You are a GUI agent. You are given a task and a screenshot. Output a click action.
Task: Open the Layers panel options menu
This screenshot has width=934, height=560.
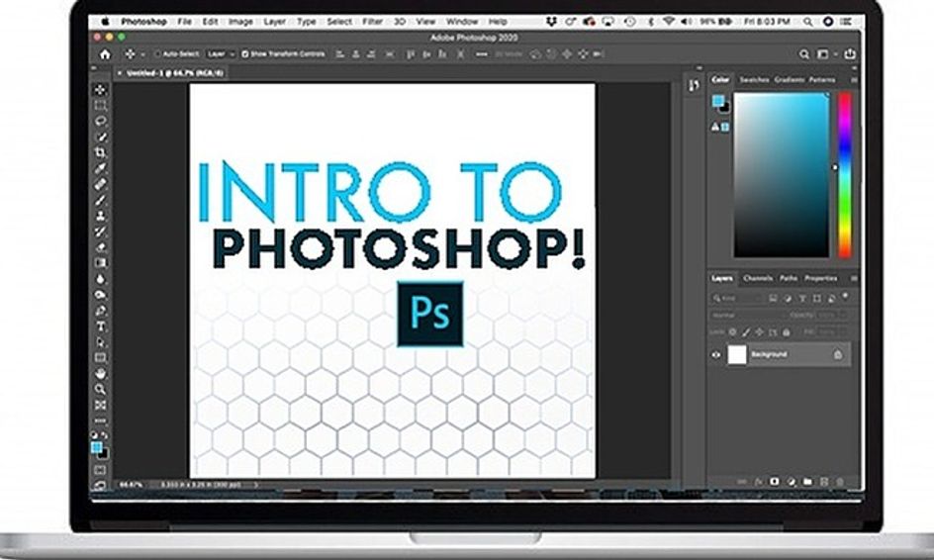[854, 278]
